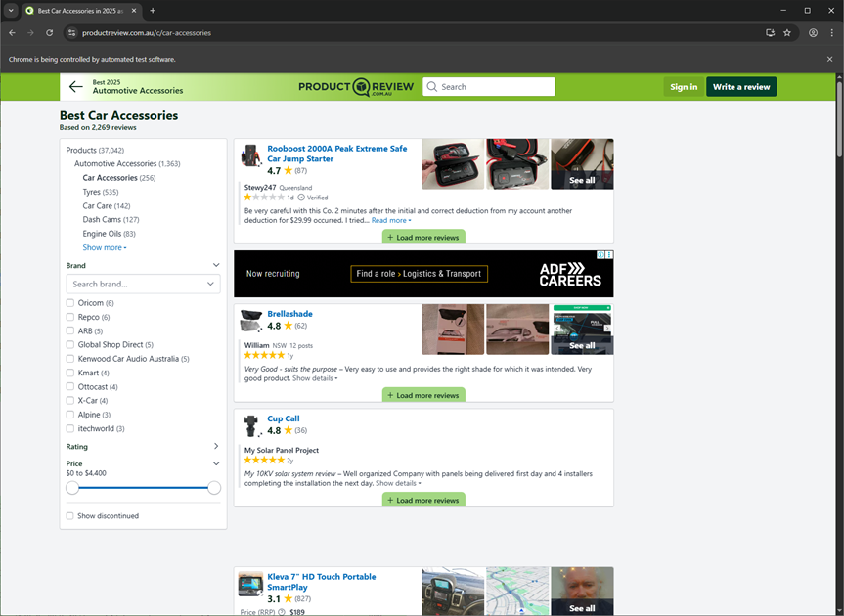Expand the Rating filter section
The height and width of the screenshot is (616, 844).
(x=216, y=447)
